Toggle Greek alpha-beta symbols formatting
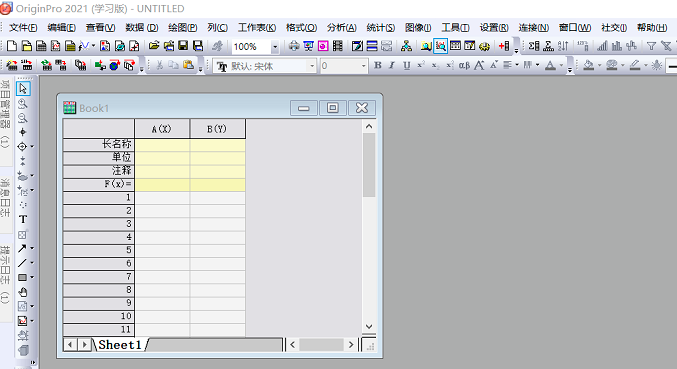The height and width of the screenshot is (369, 677). coord(464,65)
